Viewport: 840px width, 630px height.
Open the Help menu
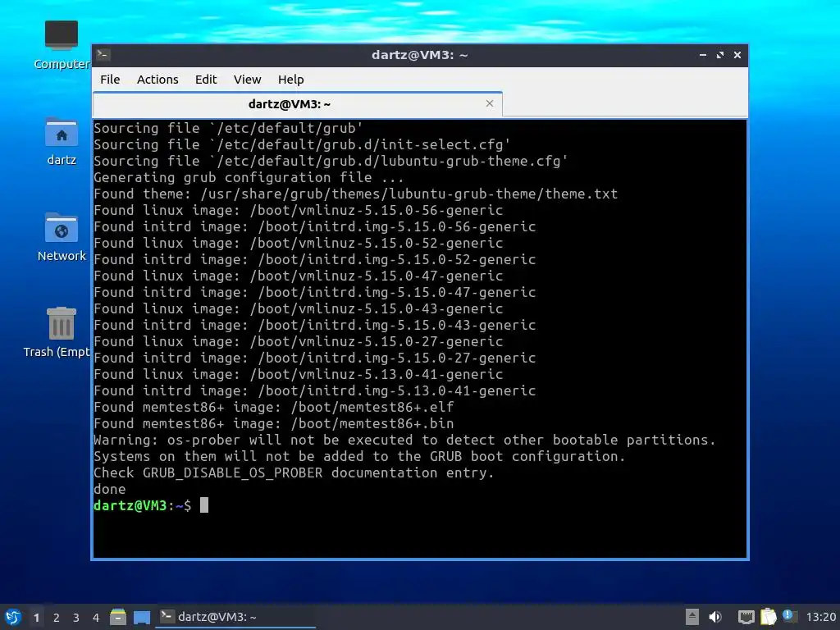(291, 80)
